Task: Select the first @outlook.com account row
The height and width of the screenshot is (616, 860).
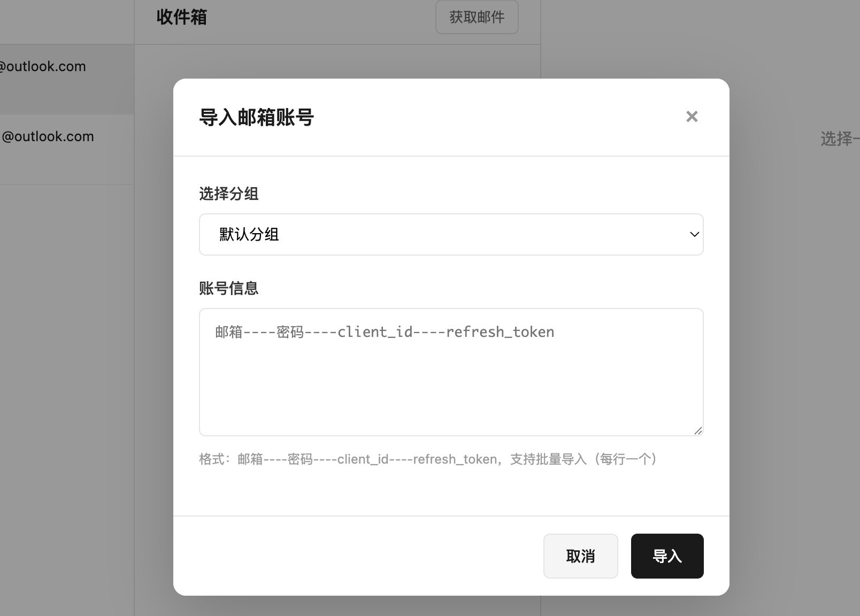Action: click(67, 79)
